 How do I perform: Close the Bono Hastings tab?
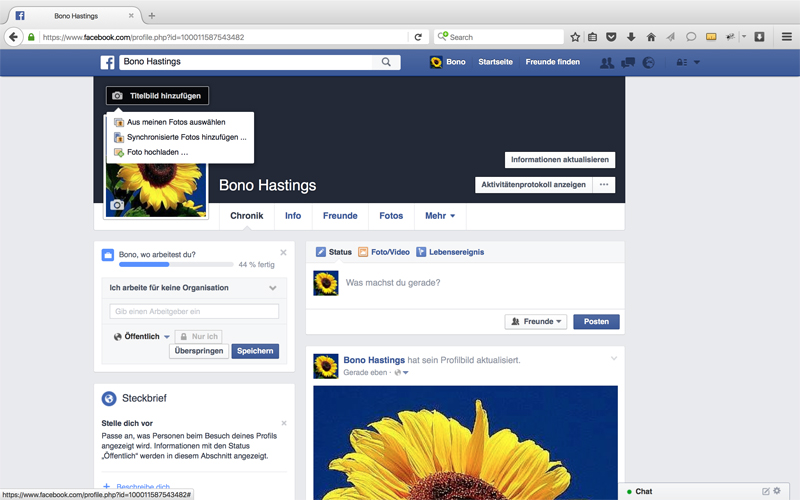pos(131,16)
